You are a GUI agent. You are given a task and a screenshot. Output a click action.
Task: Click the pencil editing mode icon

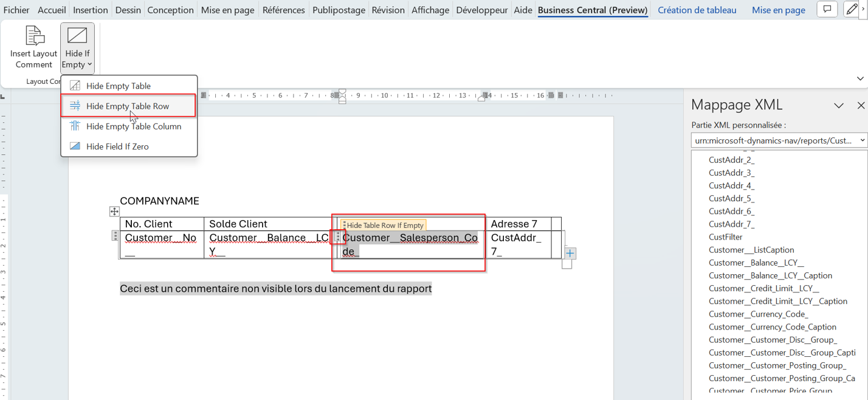(x=852, y=10)
